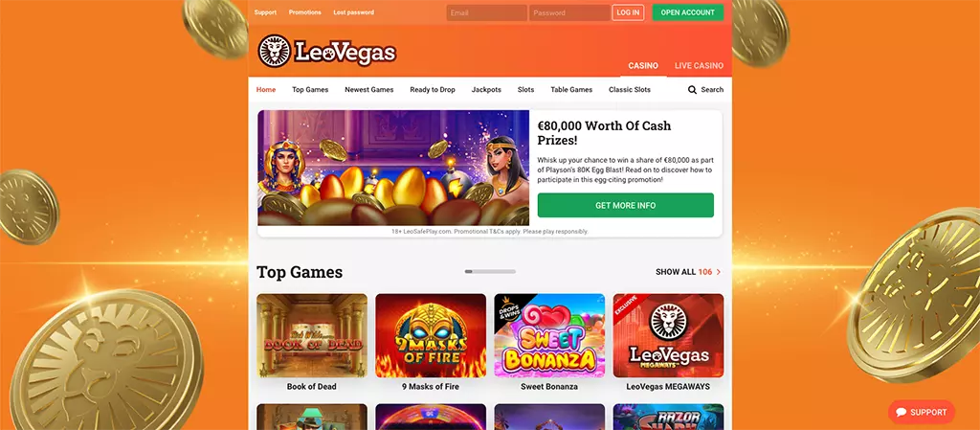Launch Sweet Bonanza game tile
The image size is (980, 430).
(x=549, y=335)
